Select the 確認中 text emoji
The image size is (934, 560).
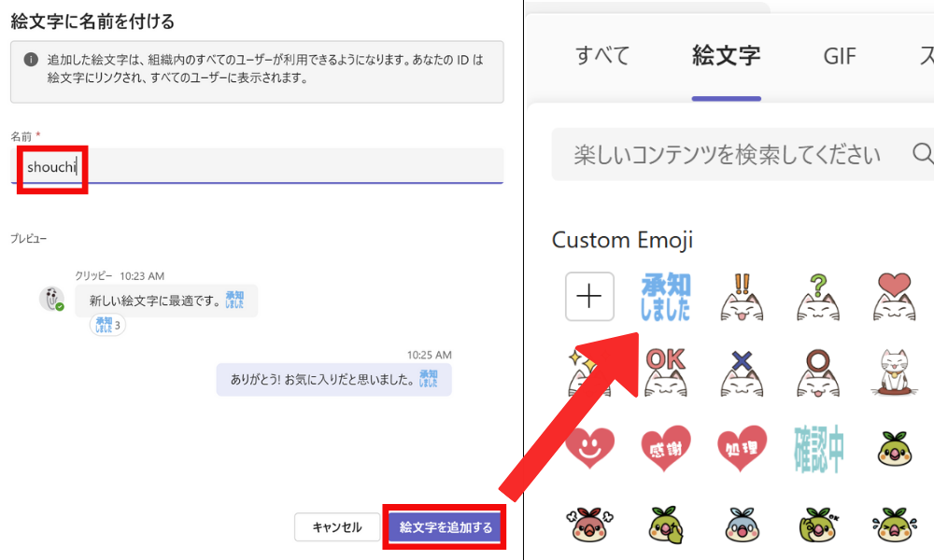click(818, 449)
